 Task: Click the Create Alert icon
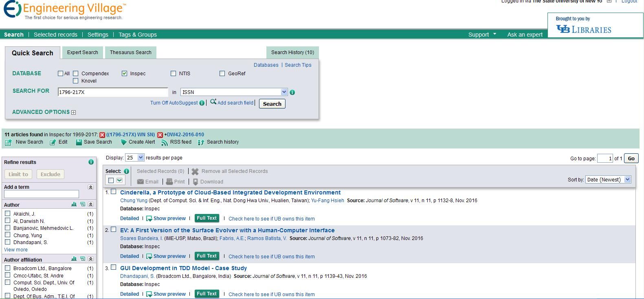click(123, 142)
